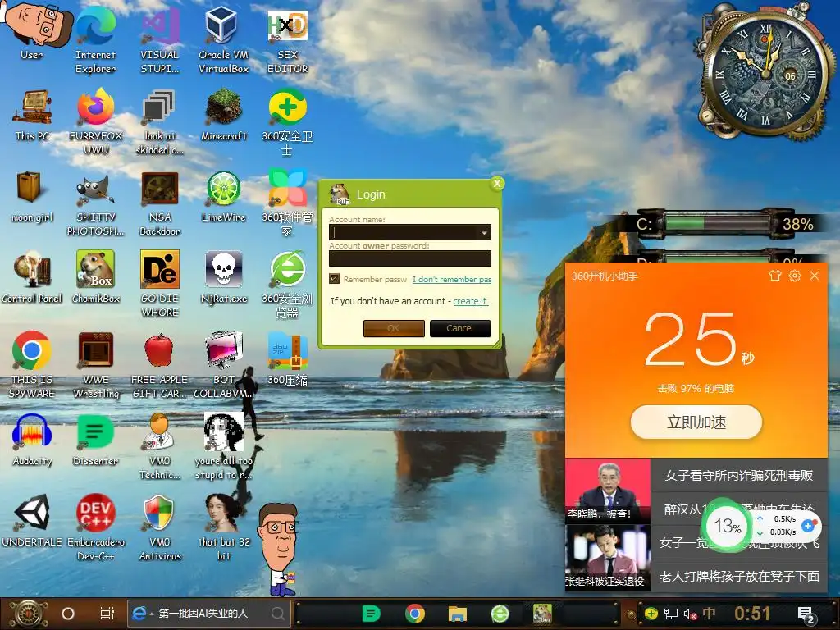Image resolution: width=840 pixels, height=630 pixels.
Task: Open the 李晓鹏,被查! news thumbnail
Action: [x=608, y=491]
